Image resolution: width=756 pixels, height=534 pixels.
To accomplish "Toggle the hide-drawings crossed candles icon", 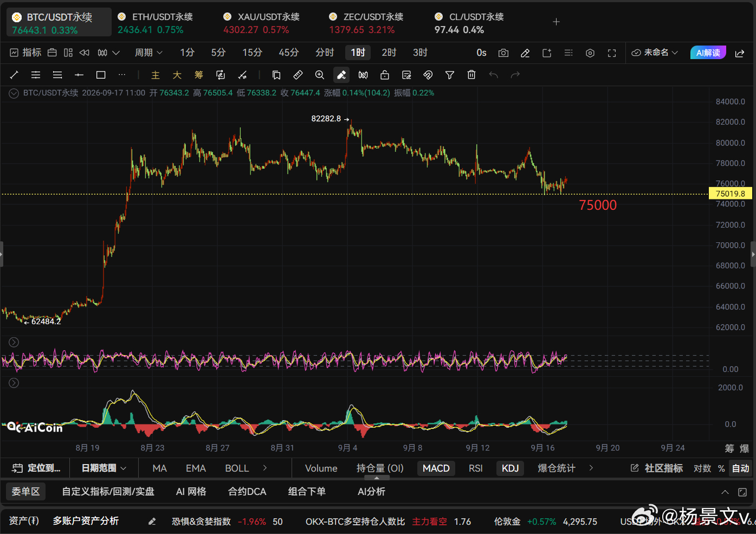I will point(363,75).
